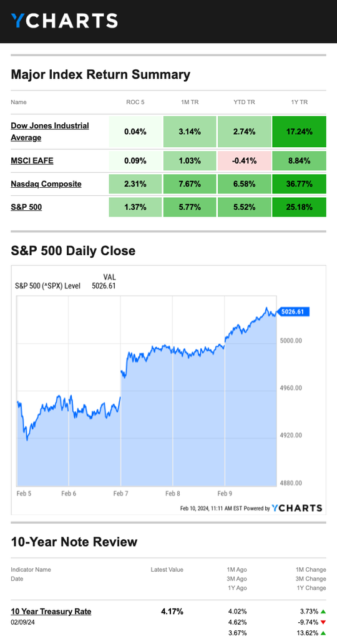
Task: Click the Feb 9 label on chart axis
Action: click(x=225, y=493)
